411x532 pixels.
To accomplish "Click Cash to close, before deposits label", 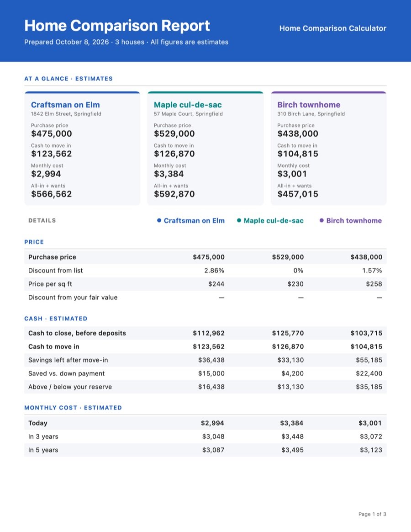I will tap(77, 333).
